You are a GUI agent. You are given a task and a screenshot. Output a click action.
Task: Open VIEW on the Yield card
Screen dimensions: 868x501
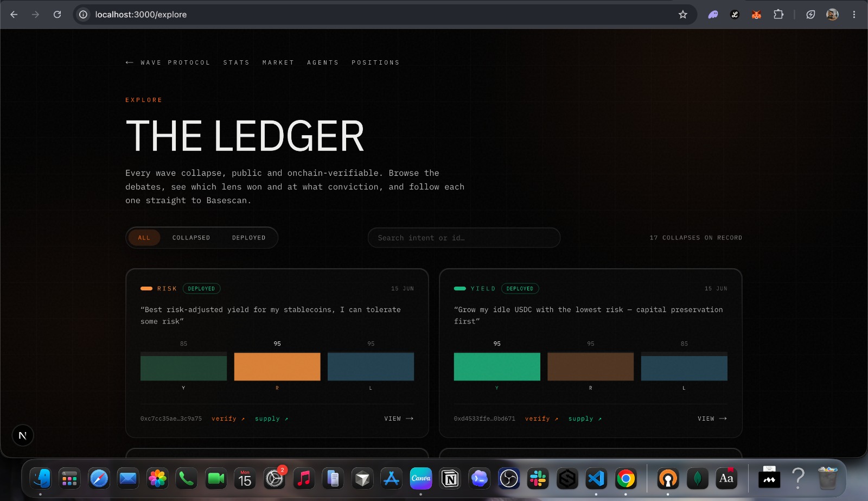point(712,418)
